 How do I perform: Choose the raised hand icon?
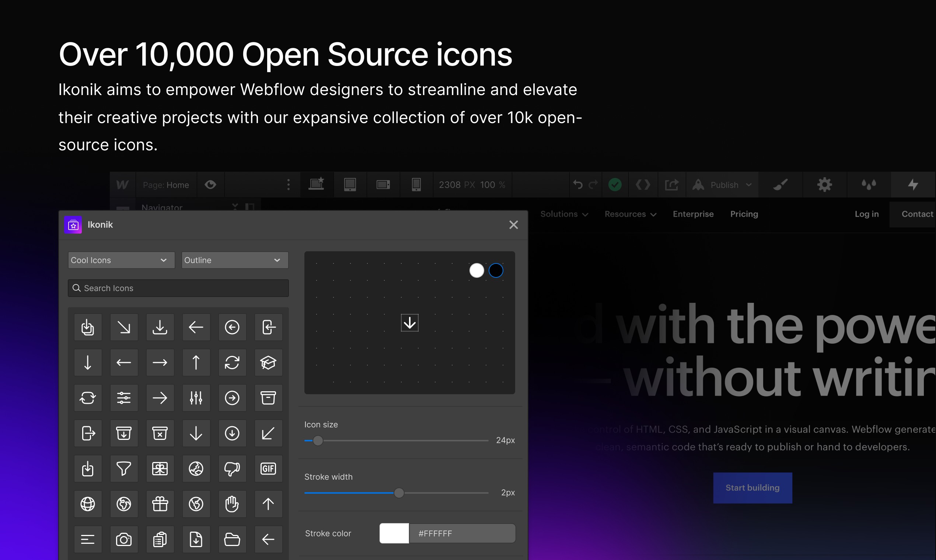click(232, 504)
